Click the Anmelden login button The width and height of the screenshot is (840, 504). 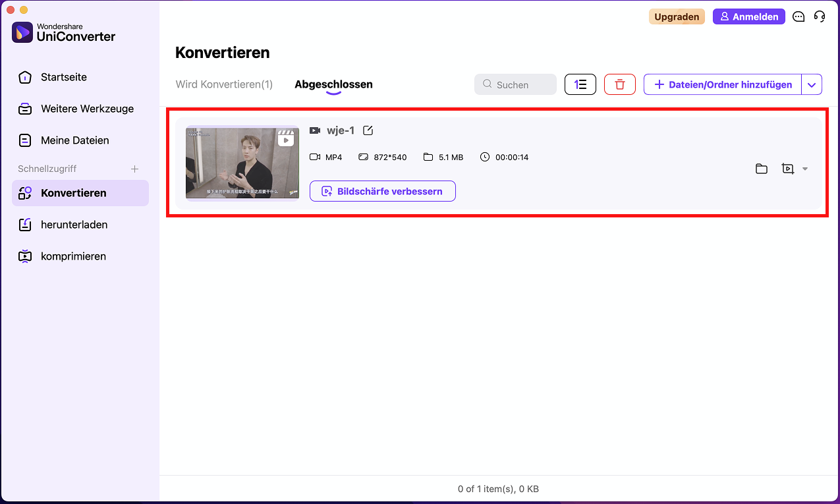click(749, 16)
